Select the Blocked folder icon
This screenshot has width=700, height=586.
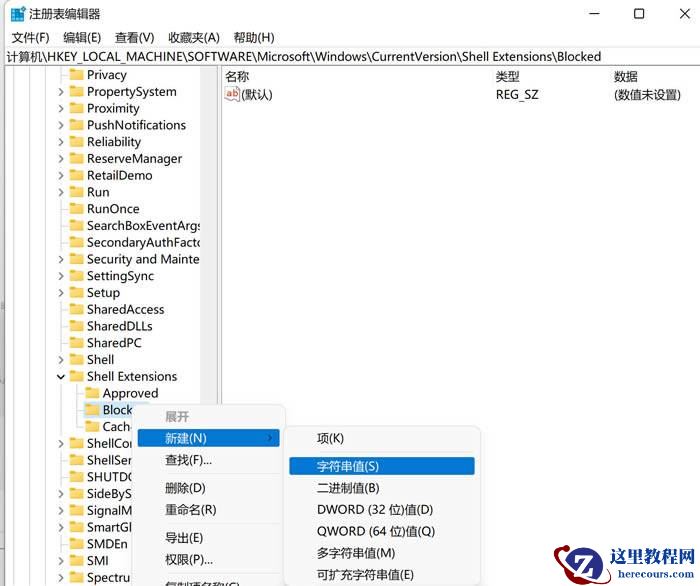(x=92, y=410)
